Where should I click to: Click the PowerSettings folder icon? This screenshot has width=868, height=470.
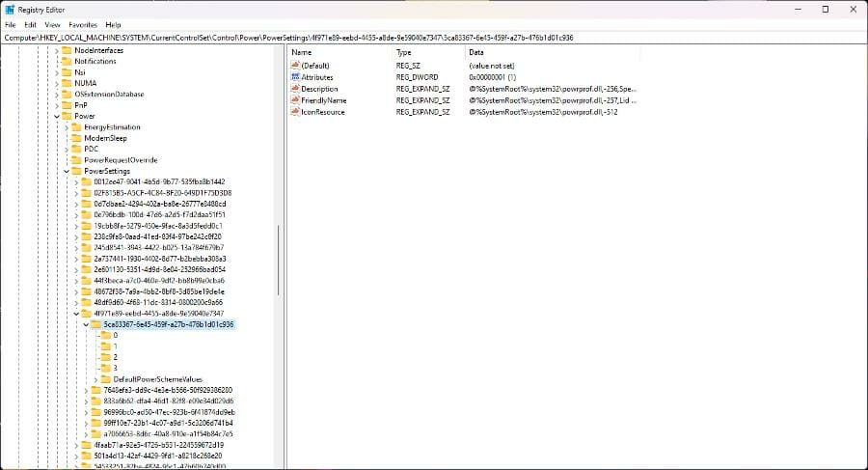(76, 171)
